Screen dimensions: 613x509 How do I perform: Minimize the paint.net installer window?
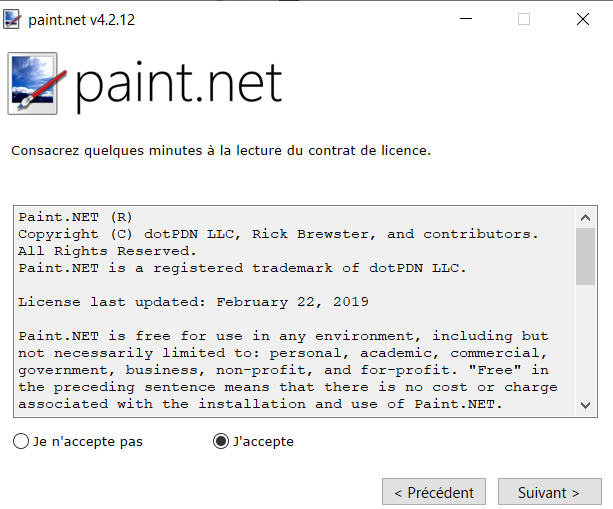pos(466,19)
